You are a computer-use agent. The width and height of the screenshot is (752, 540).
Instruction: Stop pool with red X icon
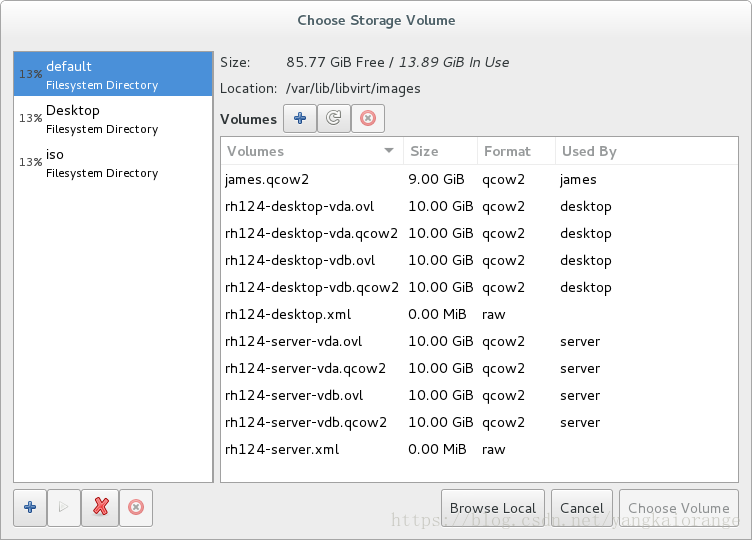click(100, 507)
